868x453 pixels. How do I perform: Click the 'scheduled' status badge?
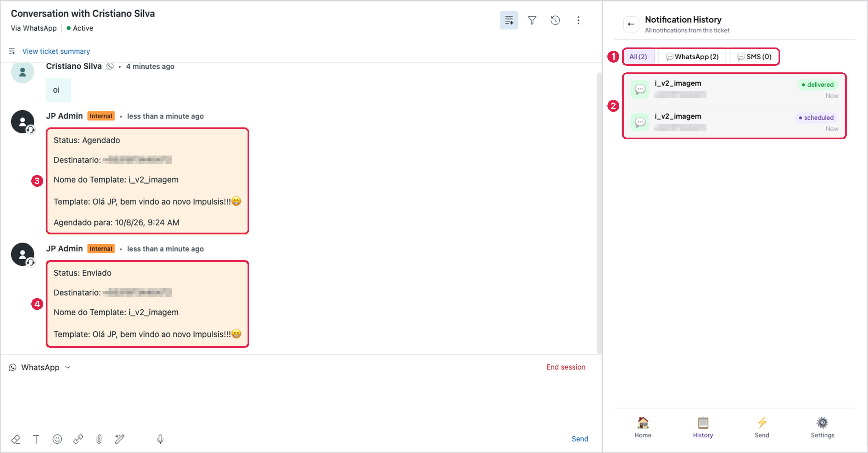coord(816,118)
